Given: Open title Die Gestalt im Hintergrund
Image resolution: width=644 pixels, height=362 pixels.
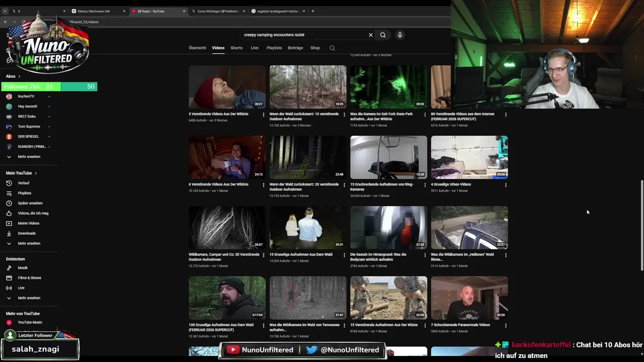Looking at the screenshot, I should [378, 257].
